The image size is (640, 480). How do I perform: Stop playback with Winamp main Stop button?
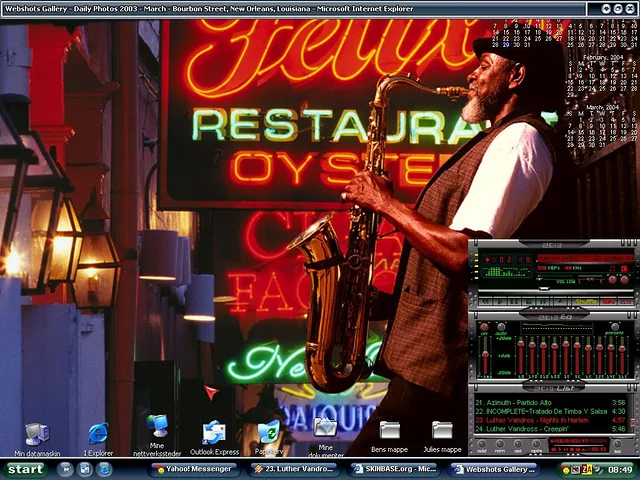529,302
